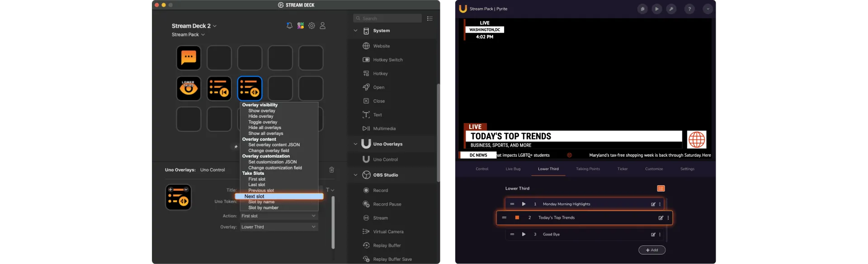Open the Stream Pack profile dropdown

coord(188,34)
